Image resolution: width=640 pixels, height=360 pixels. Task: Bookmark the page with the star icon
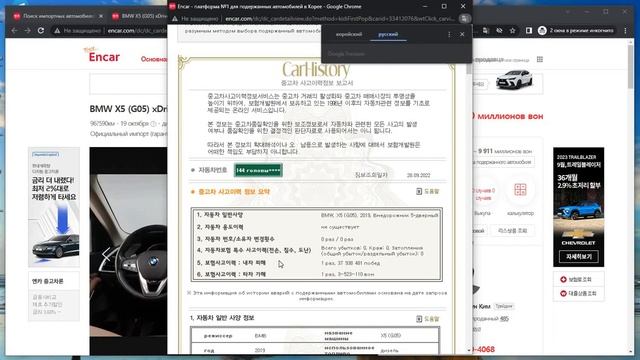[x=513, y=31]
